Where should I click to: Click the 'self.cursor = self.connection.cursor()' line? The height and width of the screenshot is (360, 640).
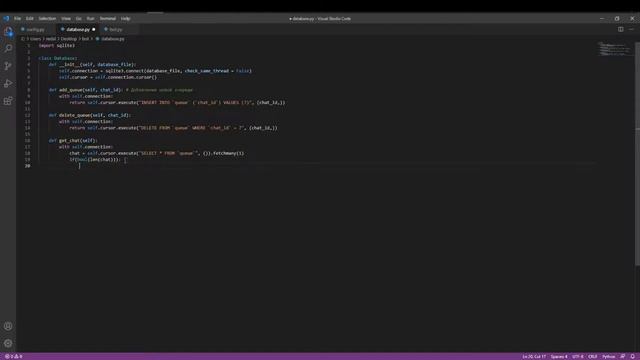pos(108,77)
